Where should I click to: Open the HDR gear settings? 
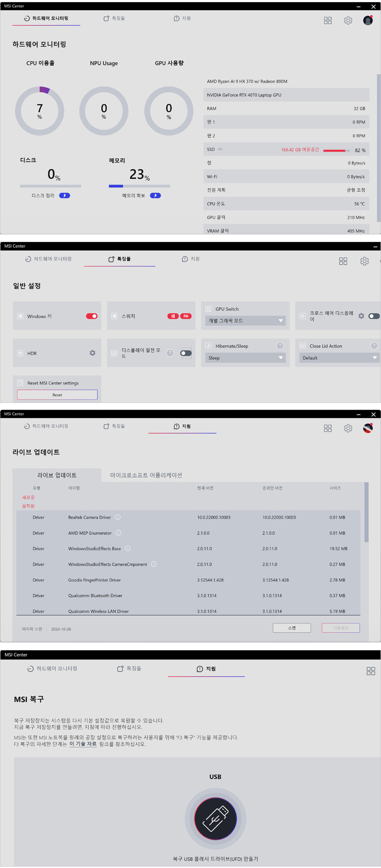[93, 353]
